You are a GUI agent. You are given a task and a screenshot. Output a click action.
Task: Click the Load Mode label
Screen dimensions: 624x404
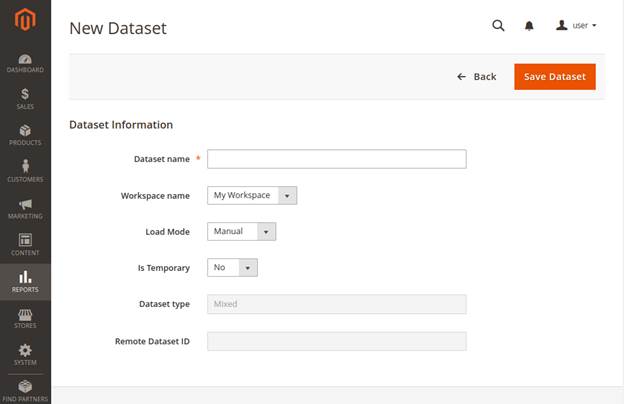[x=168, y=232]
